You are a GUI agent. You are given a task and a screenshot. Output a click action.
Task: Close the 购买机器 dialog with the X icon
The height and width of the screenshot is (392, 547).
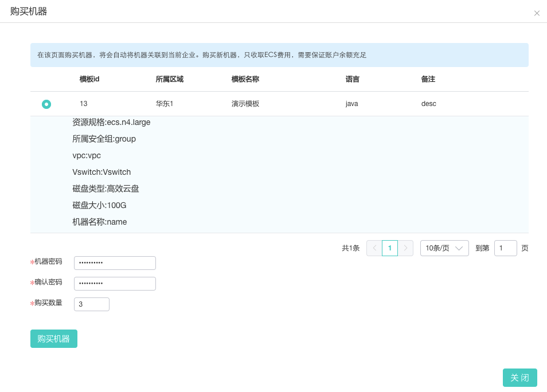point(537,13)
